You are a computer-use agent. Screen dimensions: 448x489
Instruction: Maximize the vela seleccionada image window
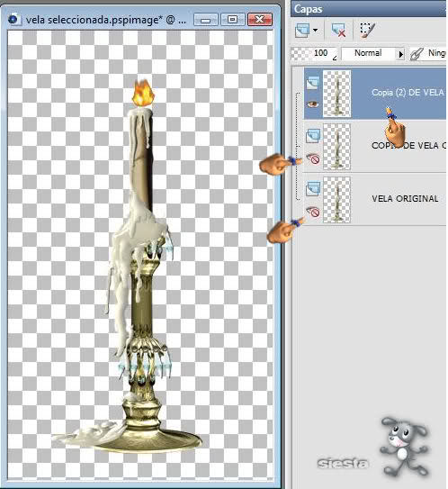[232, 20]
